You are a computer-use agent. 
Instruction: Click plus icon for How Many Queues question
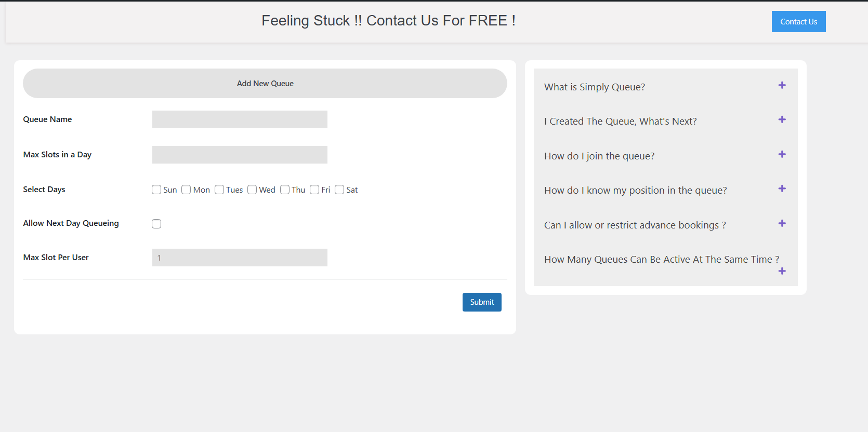[782, 271]
